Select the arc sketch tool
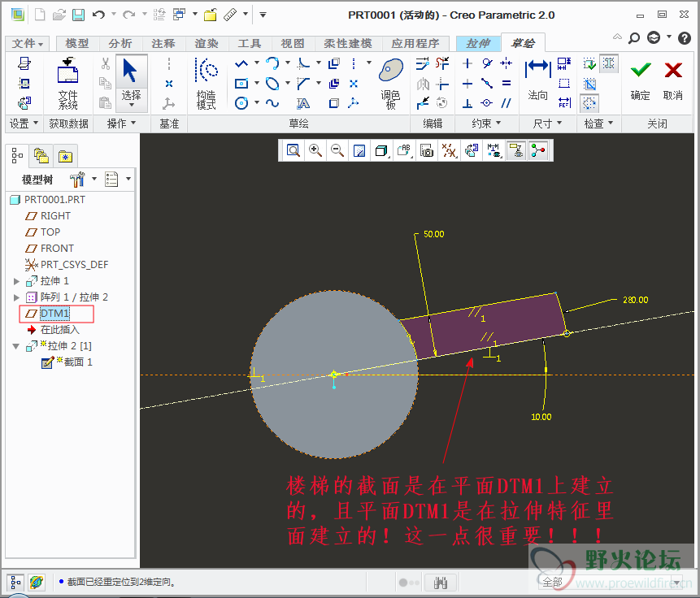 point(272,64)
